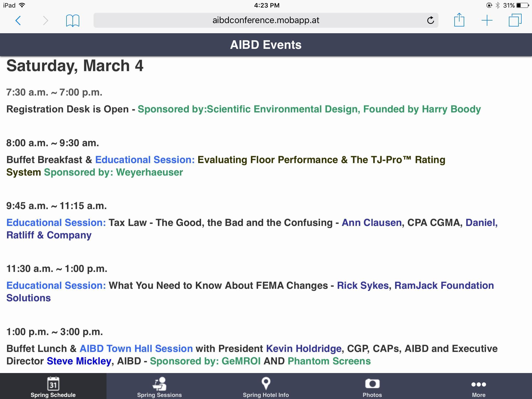Tap the location pin for Spring Hotel Info
Image resolution: width=532 pixels, height=399 pixels.
pyautogui.click(x=266, y=383)
